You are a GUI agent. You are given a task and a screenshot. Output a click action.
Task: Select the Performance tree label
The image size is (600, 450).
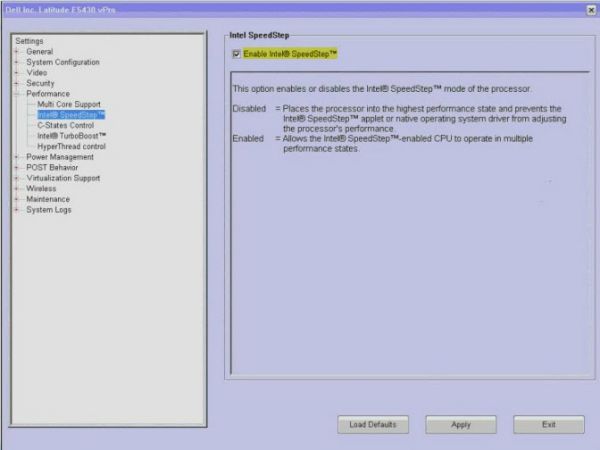(48, 94)
